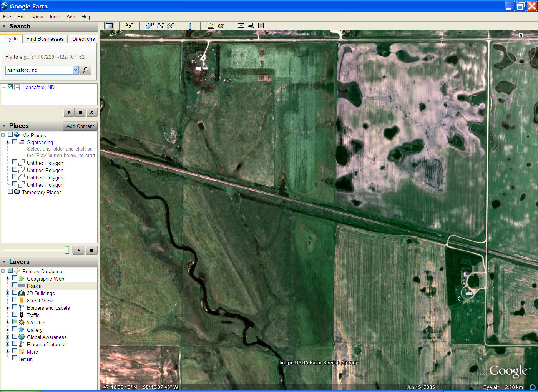Click the Google Earth title bar icon
Viewport: 538px width, 392px height.
5,6
